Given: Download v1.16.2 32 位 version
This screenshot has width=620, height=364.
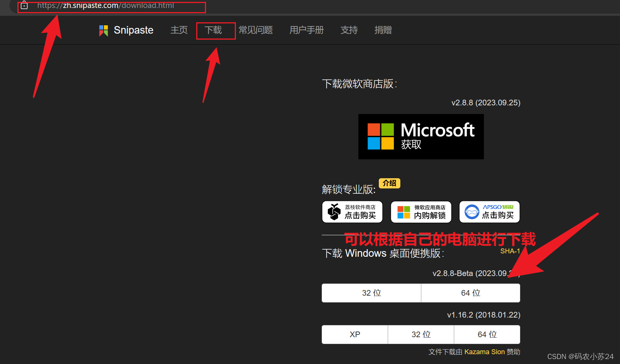Looking at the screenshot, I should [x=421, y=335].
